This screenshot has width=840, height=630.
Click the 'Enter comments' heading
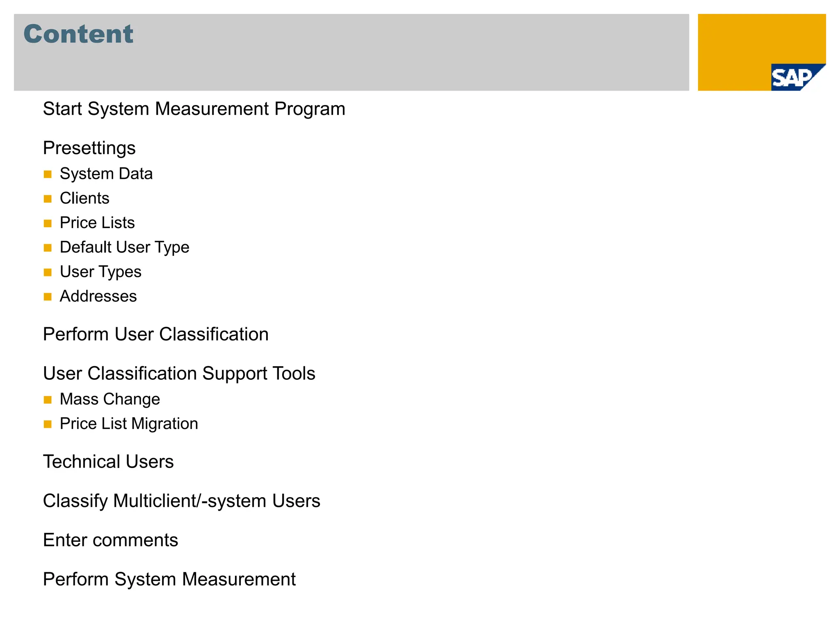coord(111,540)
